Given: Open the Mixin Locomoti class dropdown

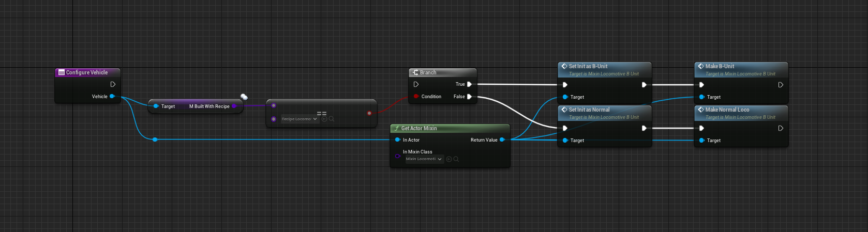Looking at the screenshot, I should 424,159.
